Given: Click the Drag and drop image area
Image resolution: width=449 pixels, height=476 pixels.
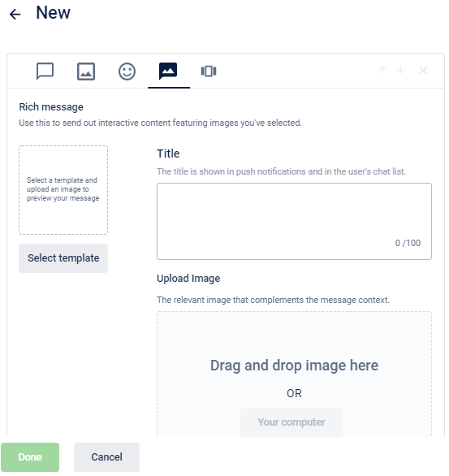Looking at the screenshot, I should [x=294, y=374].
